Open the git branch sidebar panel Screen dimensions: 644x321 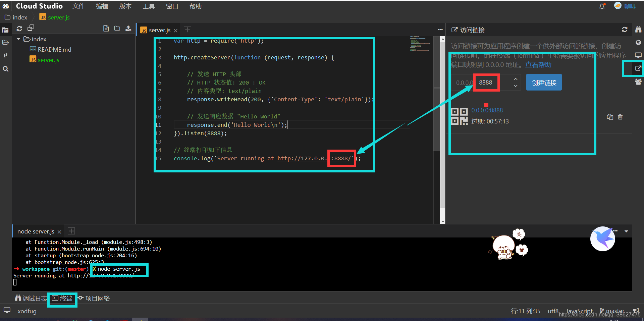point(5,56)
